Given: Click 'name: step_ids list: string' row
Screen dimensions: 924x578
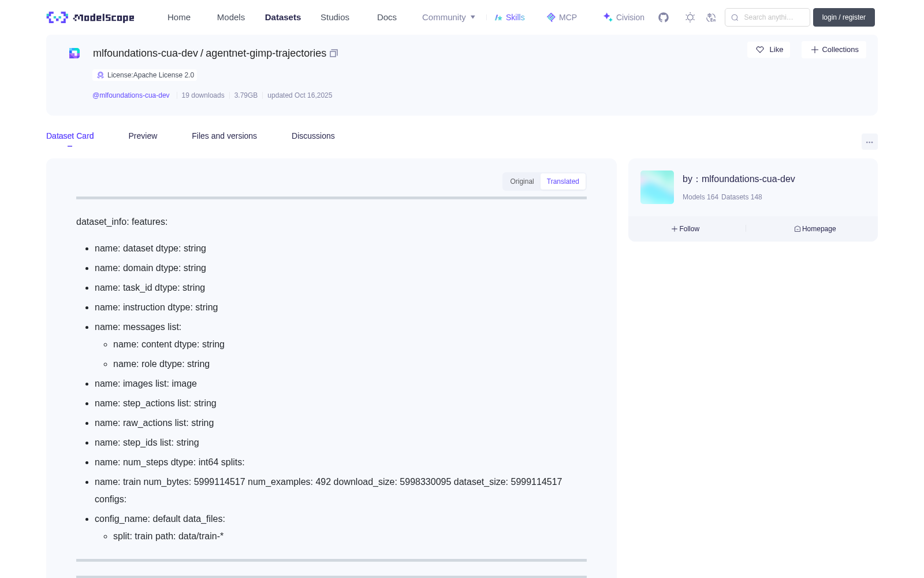Looking at the screenshot, I should (147, 443).
